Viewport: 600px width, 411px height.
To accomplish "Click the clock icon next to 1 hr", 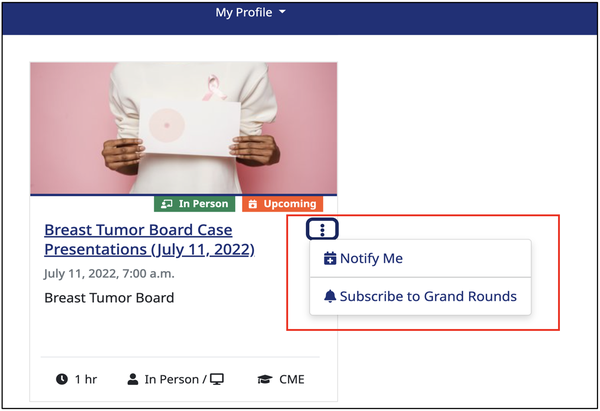I will point(62,379).
